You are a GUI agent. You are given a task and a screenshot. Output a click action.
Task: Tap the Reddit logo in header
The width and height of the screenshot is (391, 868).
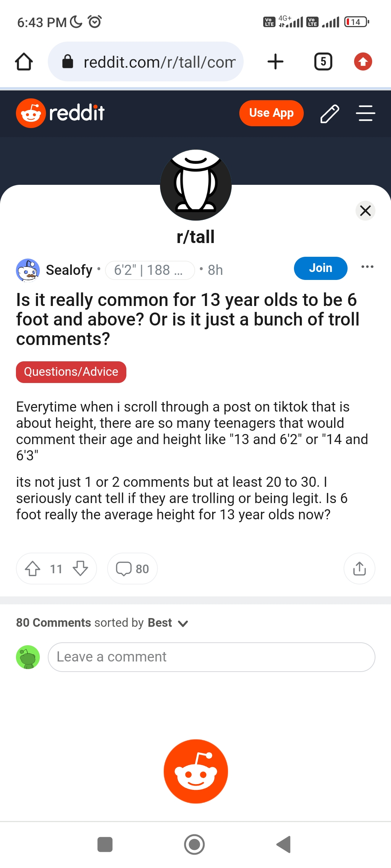(x=60, y=113)
